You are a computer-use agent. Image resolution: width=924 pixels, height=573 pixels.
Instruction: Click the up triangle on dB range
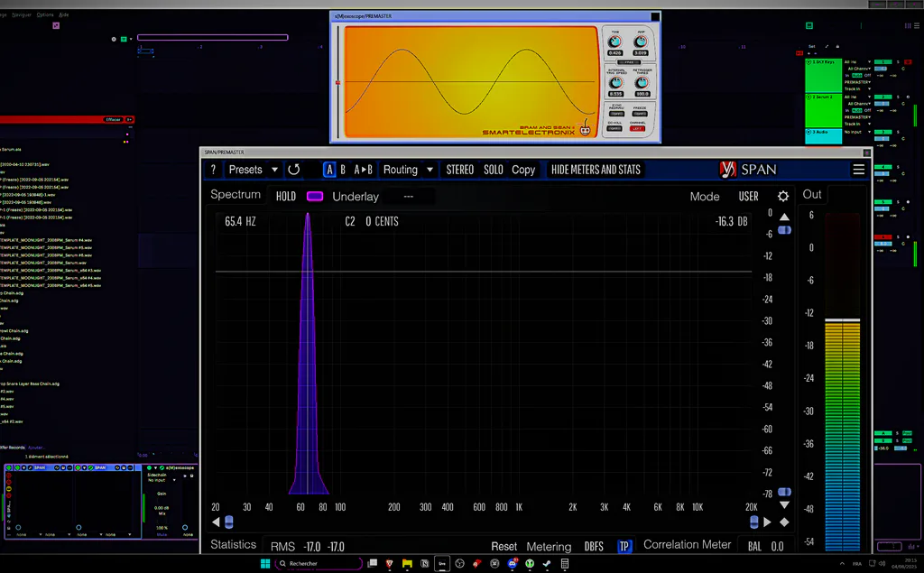point(784,217)
